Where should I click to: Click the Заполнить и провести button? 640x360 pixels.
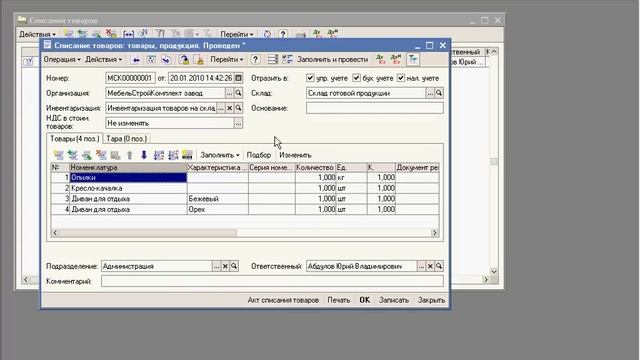pos(332,60)
